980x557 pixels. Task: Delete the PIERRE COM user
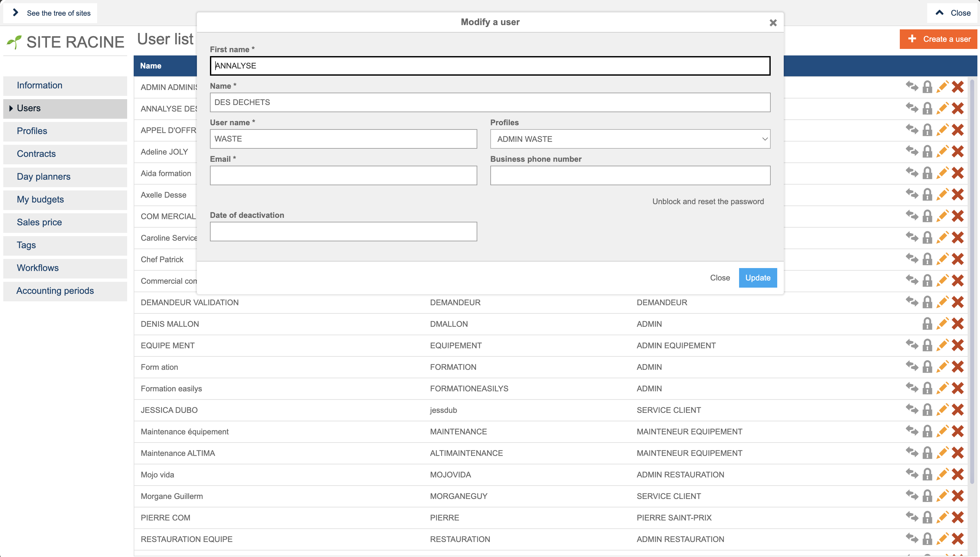coord(958,517)
